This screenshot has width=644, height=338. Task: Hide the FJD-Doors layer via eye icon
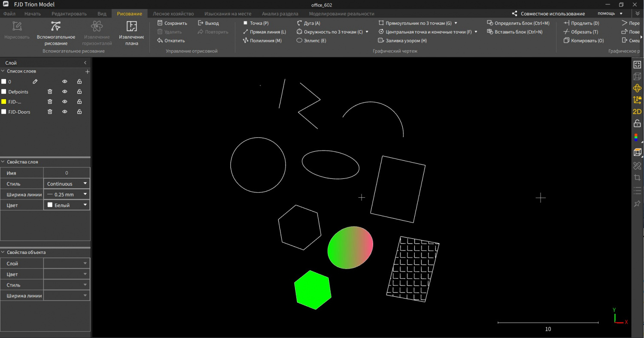65,112
